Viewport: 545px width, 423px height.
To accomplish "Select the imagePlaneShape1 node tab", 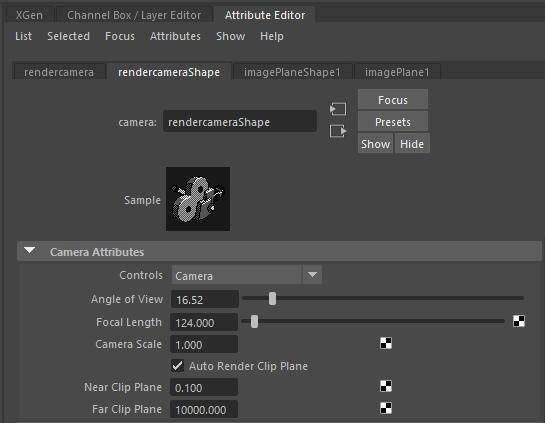I will point(292,72).
